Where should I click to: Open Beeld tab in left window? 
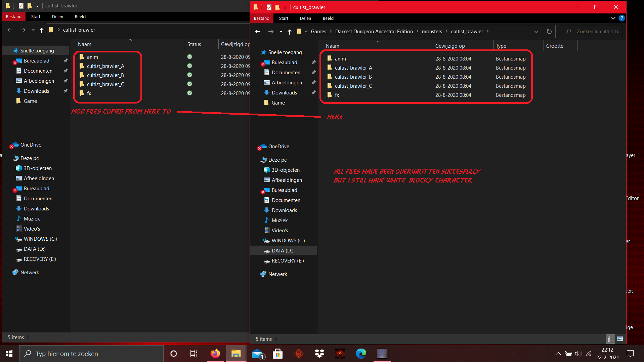click(x=80, y=16)
